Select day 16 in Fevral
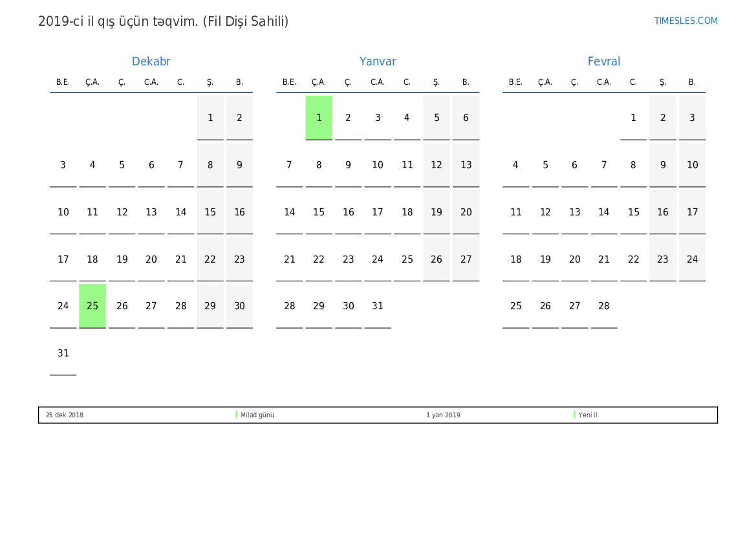This screenshot has height=535, width=756. point(662,212)
